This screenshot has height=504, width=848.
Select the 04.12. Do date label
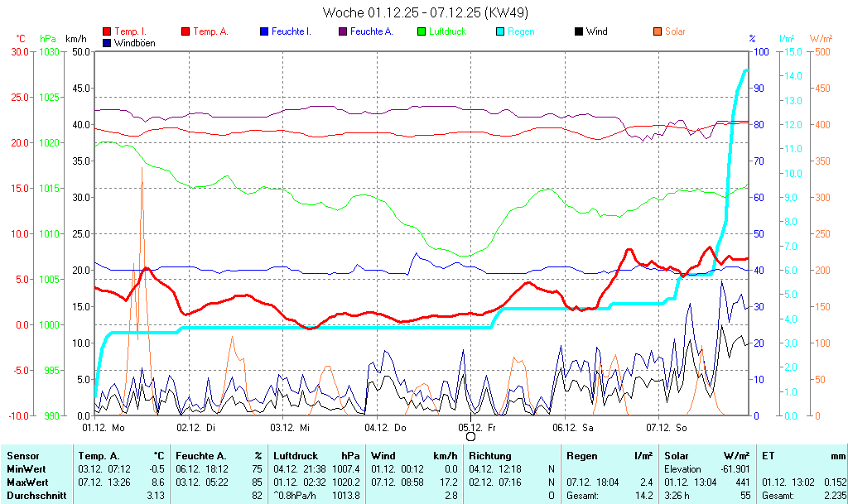tap(386, 427)
